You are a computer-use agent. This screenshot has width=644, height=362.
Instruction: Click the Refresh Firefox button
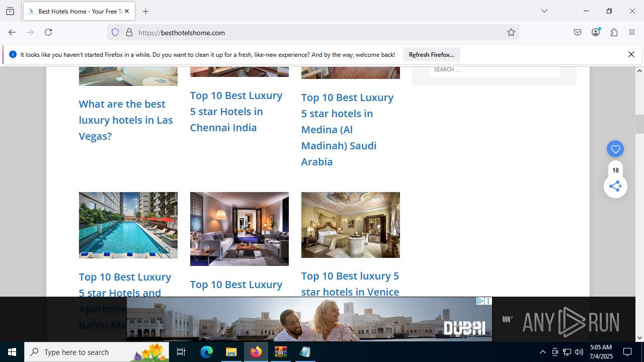[431, 54]
